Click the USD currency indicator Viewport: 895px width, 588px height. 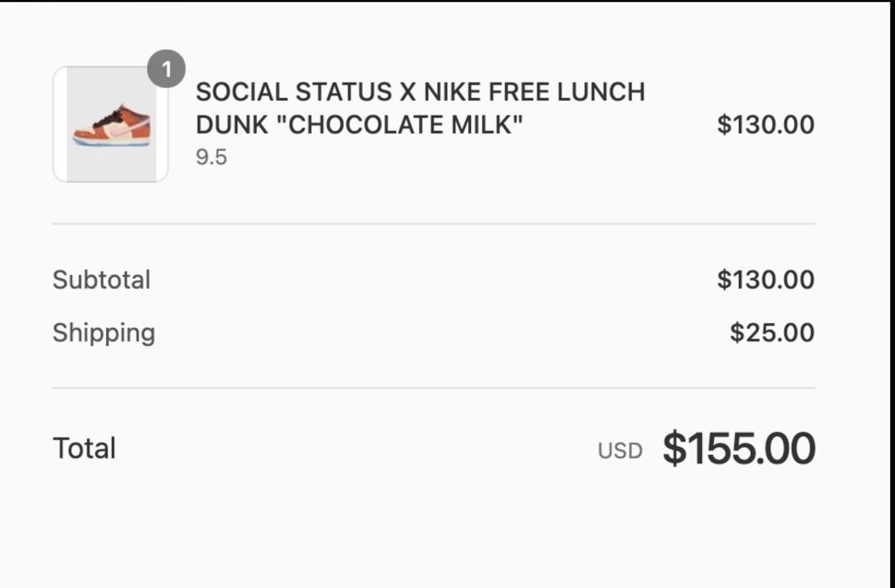[x=620, y=451]
